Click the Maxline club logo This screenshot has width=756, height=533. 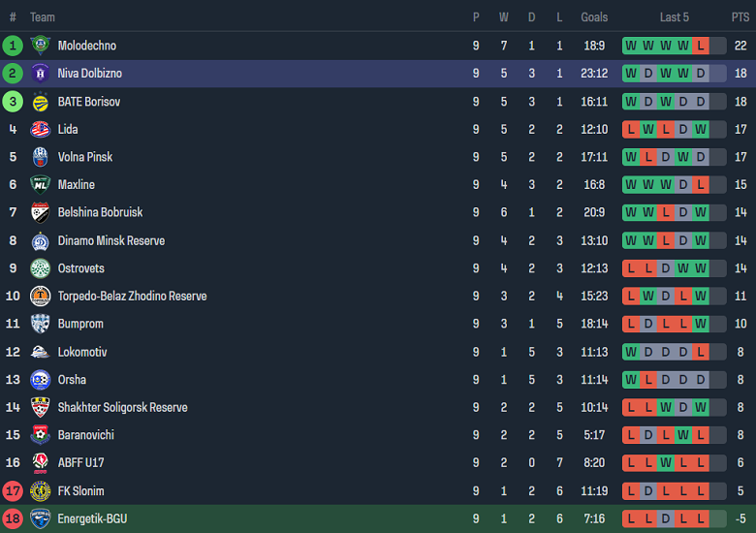click(x=40, y=185)
